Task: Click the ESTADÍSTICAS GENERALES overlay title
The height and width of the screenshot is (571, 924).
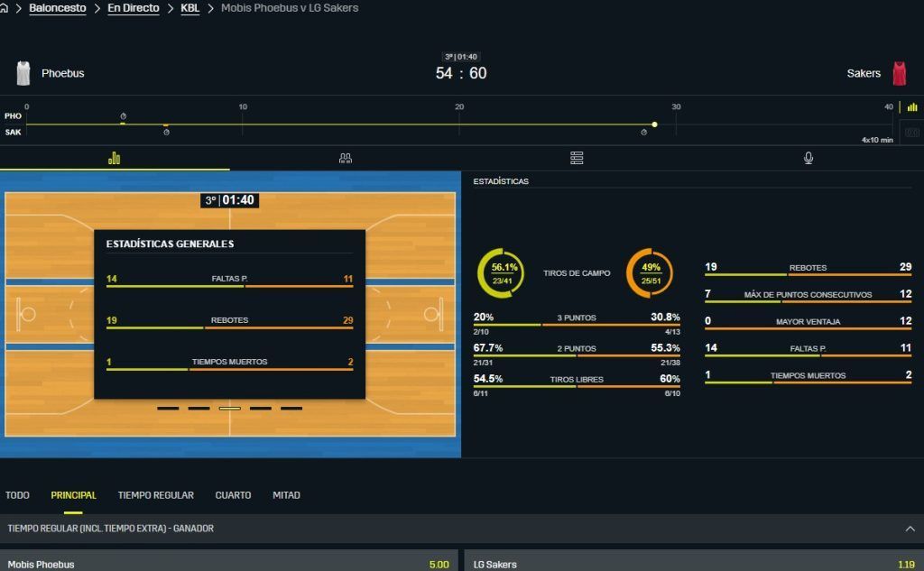Action: coord(170,244)
